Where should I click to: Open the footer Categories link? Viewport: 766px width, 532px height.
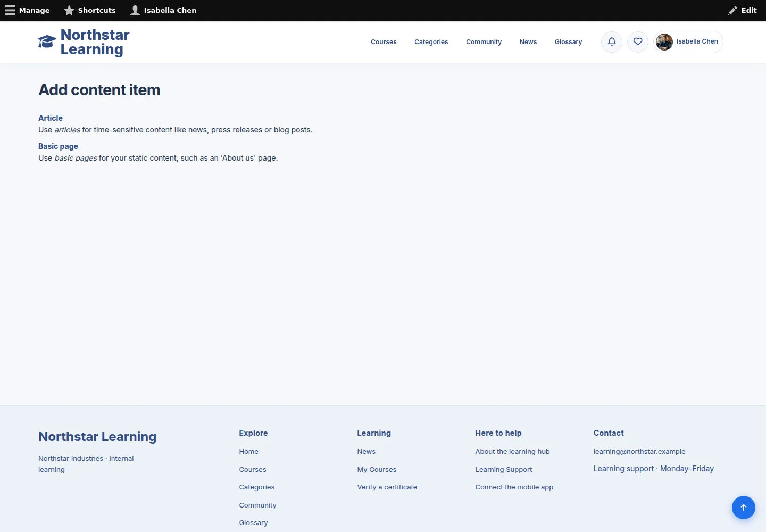tap(257, 487)
